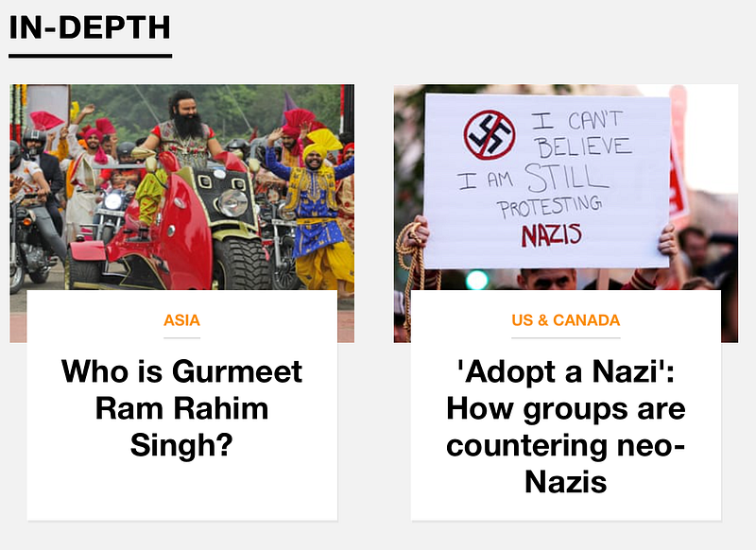
Task: Click the blank card area below the 'Singh?' headline
Action: click(x=181, y=490)
